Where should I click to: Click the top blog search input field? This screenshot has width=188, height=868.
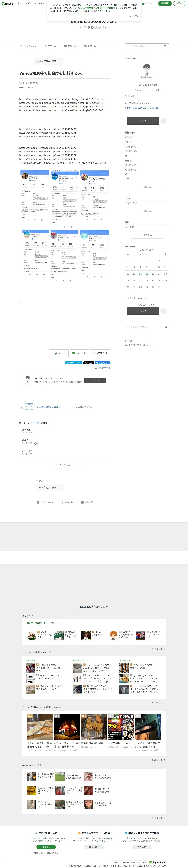[x=144, y=46]
